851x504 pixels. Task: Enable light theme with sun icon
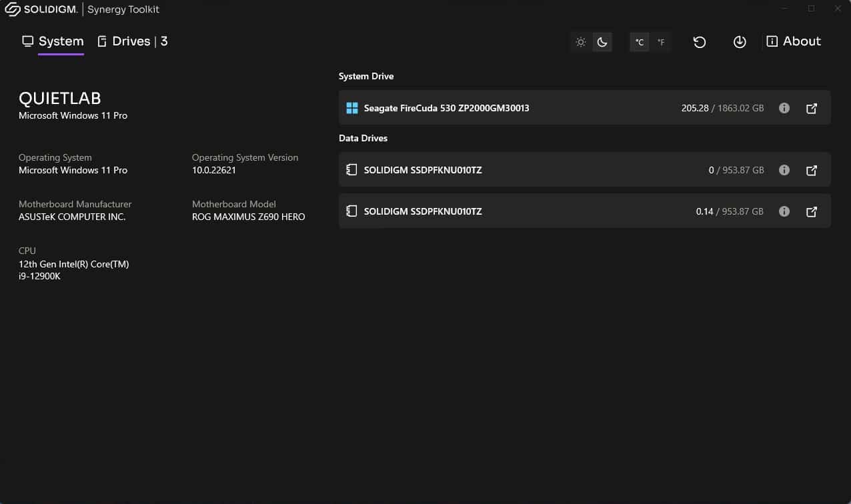coord(581,42)
